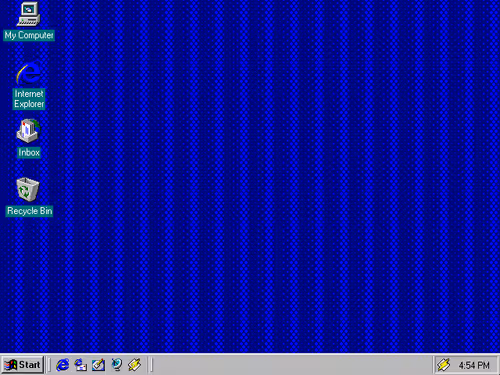The height and width of the screenshot is (375, 500).
Task: Click the 4:54 PM taskbar clock
Action: point(474,365)
